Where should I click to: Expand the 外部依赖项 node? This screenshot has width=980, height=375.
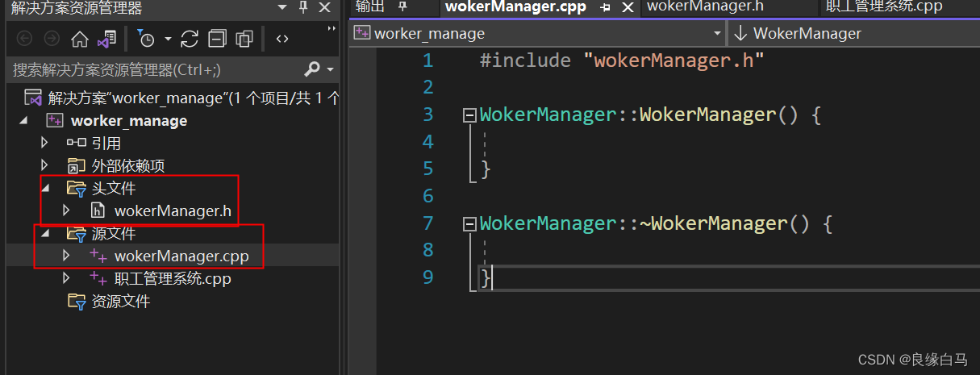(44, 166)
